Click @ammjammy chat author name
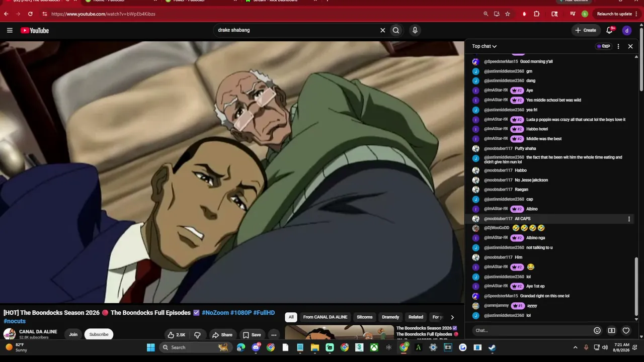Screen dimensions: 644x362 496,306
